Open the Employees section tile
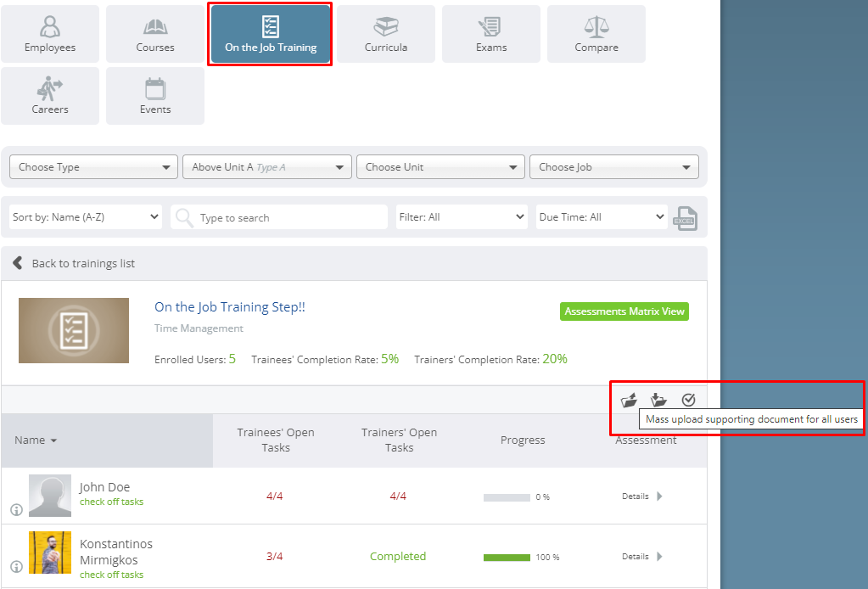The height and width of the screenshot is (589, 868). pyautogui.click(x=50, y=34)
